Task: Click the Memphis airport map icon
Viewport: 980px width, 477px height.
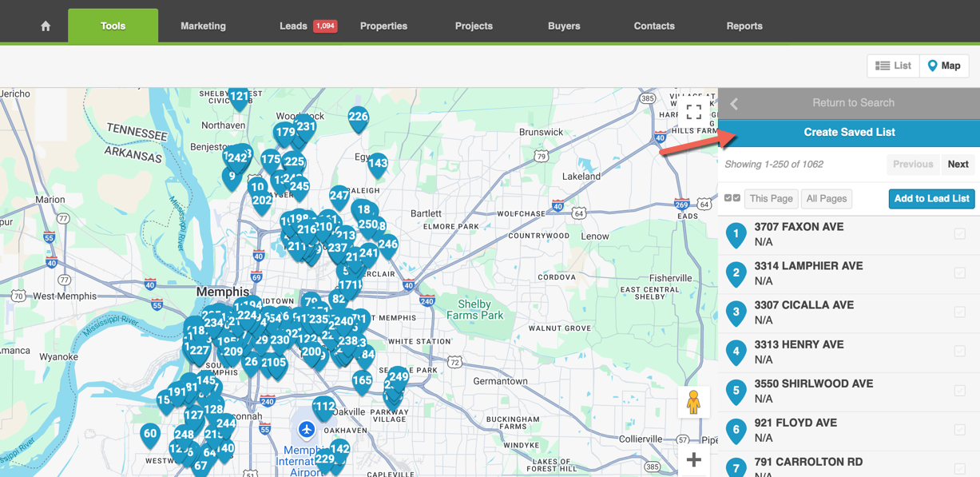Action: (306, 429)
